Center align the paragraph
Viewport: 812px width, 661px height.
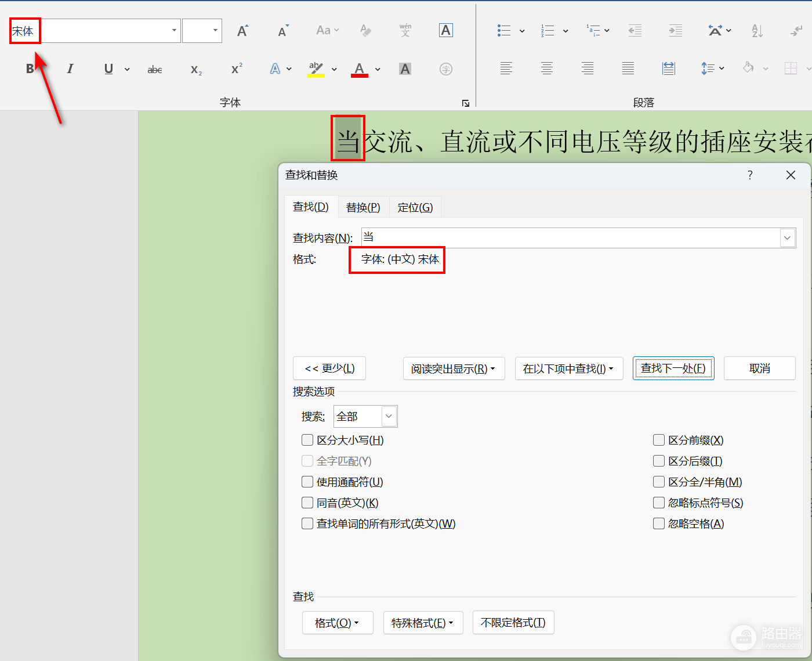pyautogui.click(x=547, y=68)
